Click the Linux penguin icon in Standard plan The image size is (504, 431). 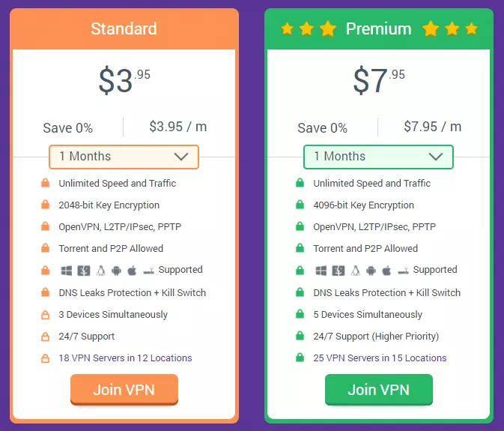pos(100,271)
